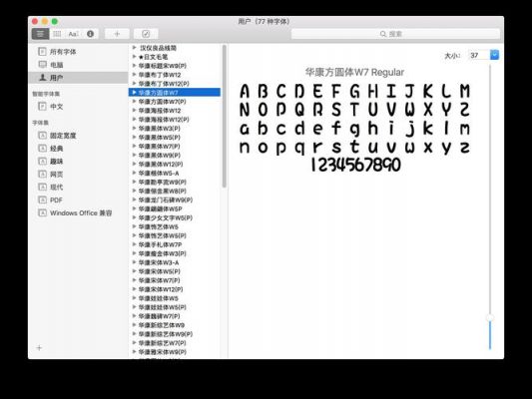Expand the 华康标题宋W9(P) font family
Screen dimensions: 532x399
pos(135,66)
